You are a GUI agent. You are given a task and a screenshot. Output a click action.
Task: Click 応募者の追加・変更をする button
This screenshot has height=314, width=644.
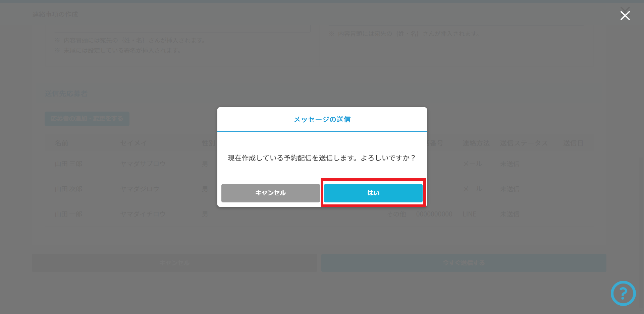point(87,119)
